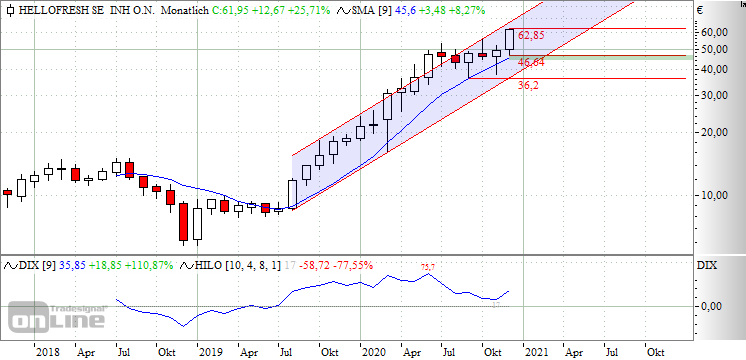Click the large red candle of late 2018
Screen dimensions: 746x360
tap(184, 222)
